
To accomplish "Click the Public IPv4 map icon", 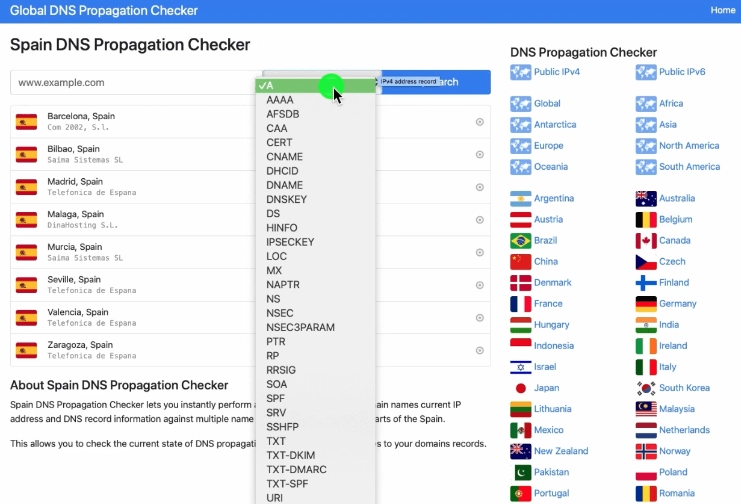I will (520, 72).
